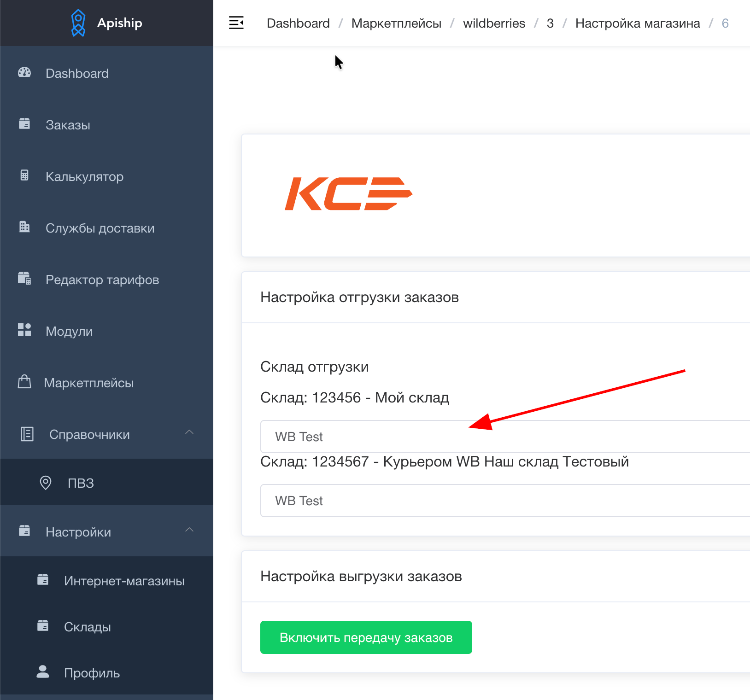This screenshot has width=750, height=700.
Task: Click the Настройка магазина breadcrumb link
Action: (x=638, y=23)
